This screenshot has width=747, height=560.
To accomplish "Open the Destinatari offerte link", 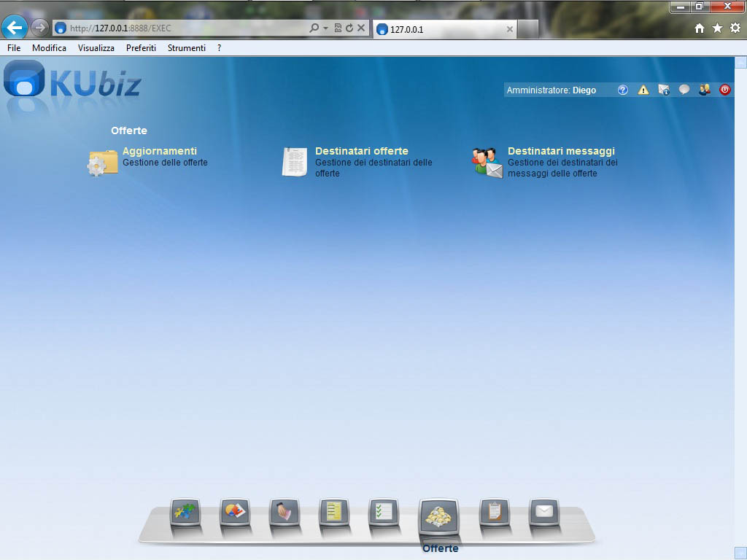I will pyautogui.click(x=361, y=152).
